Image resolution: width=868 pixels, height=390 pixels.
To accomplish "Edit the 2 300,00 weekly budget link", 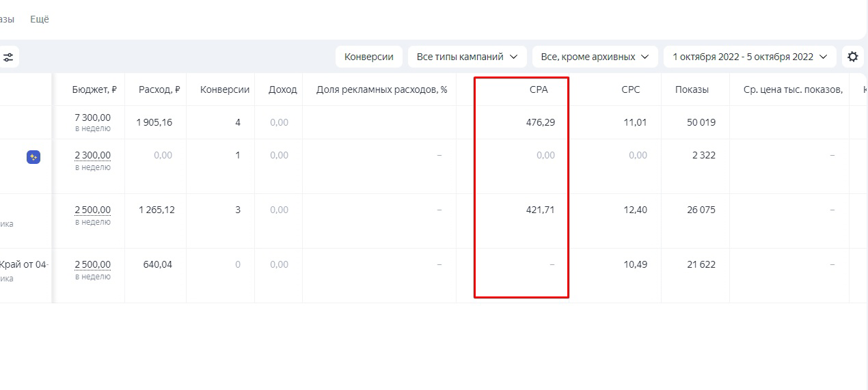I will tap(92, 155).
